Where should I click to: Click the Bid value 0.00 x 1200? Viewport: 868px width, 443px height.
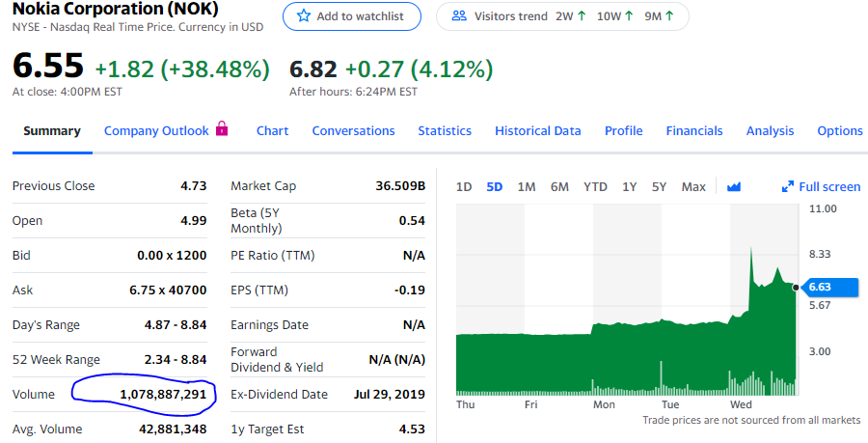172,255
